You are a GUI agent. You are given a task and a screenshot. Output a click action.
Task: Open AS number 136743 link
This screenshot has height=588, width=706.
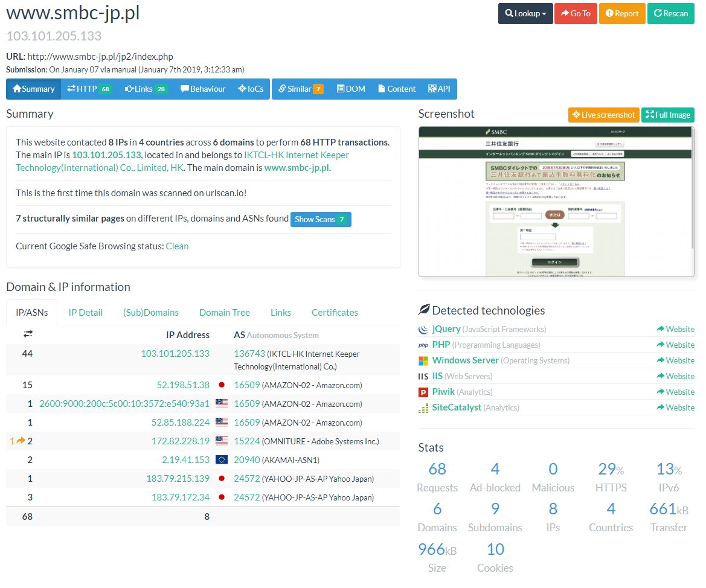pyautogui.click(x=249, y=354)
